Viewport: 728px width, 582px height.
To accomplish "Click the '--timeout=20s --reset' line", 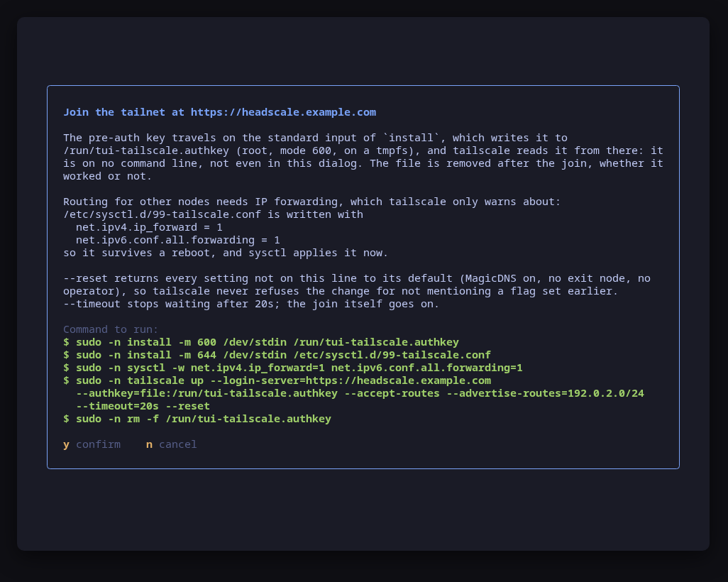I will pyautogui.click(x=143, y=406).
